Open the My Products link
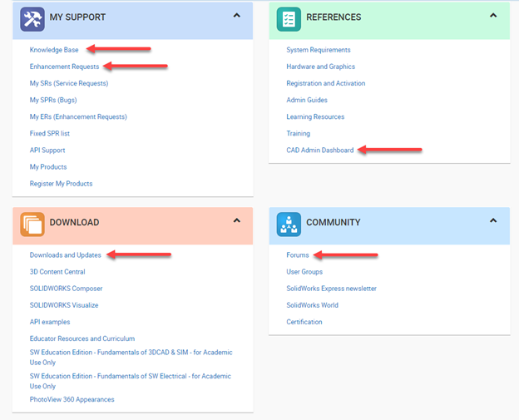The width and height of the screenshot is (519, 420). point(48,167)
